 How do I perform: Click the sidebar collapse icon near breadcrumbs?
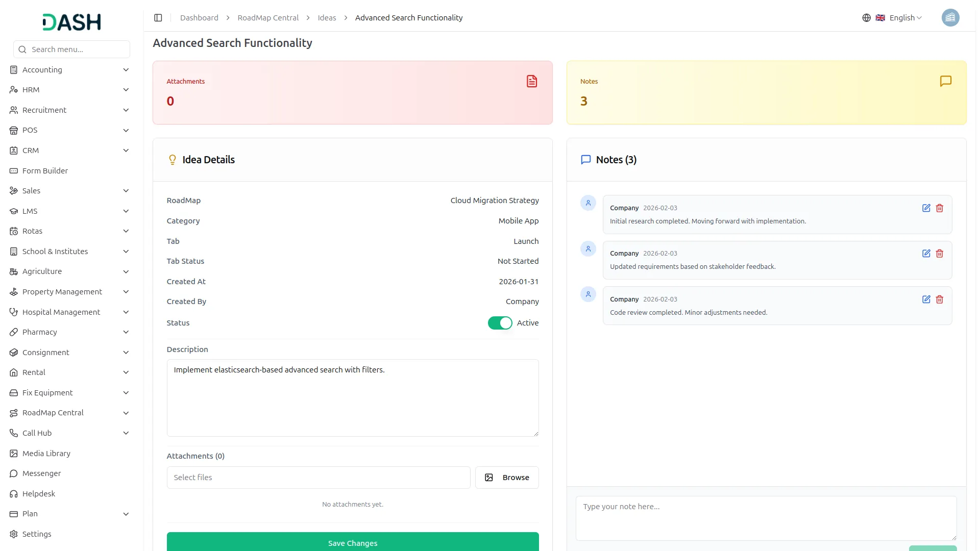point(158,17)
